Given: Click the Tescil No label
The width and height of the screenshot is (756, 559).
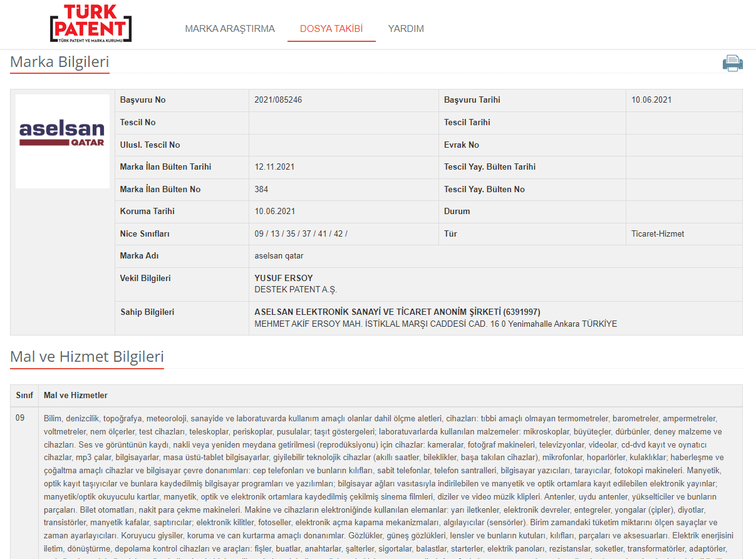Looking at the screenshot, I should click(138, 123).
